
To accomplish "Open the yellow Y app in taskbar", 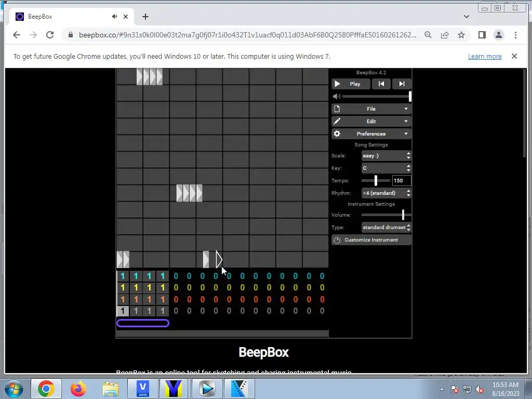I will coord(174,389).
